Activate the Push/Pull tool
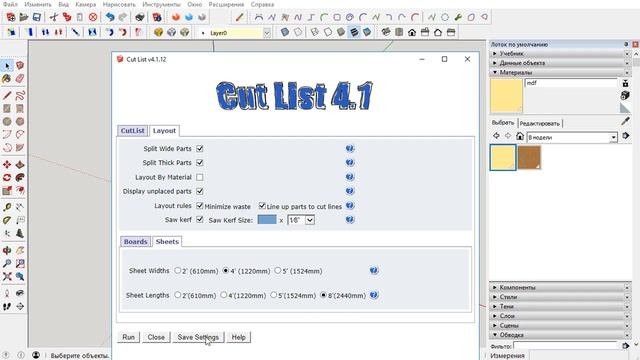The height and width of the screenshot is (360, 640). click(x=20, y=164)
